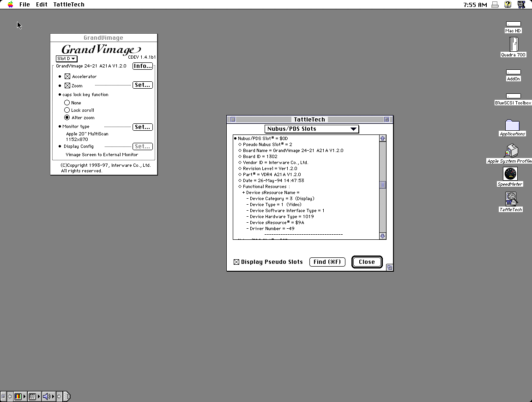Click the dimmed Set... button beside Display Config

pyautogui.click(x=143, y=146)
